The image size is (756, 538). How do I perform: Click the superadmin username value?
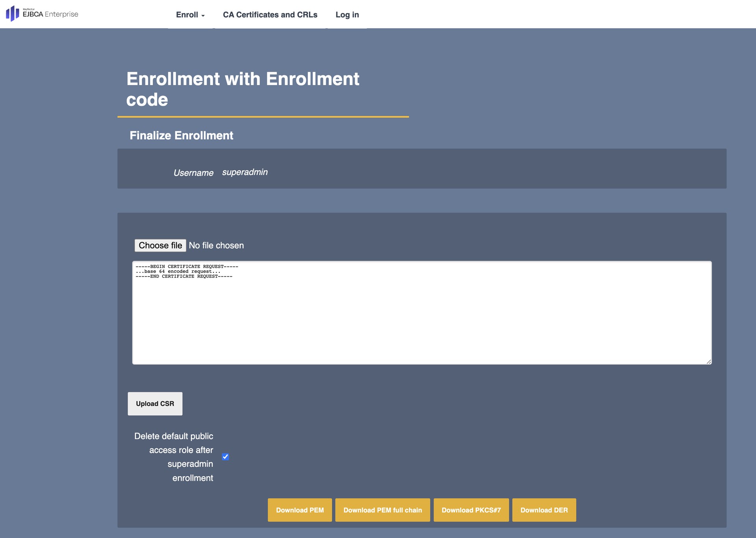245,172
